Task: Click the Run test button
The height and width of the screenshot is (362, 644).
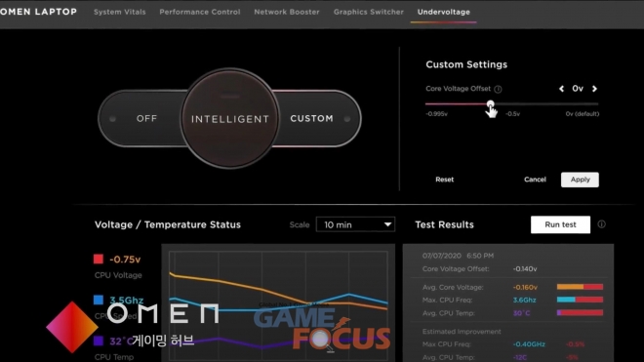Action: point(560,224)
